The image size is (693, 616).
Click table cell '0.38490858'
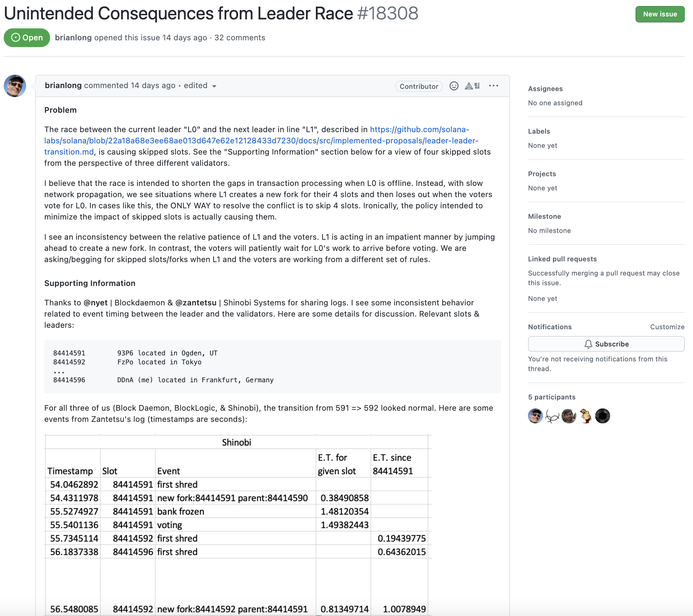(345, 498)
